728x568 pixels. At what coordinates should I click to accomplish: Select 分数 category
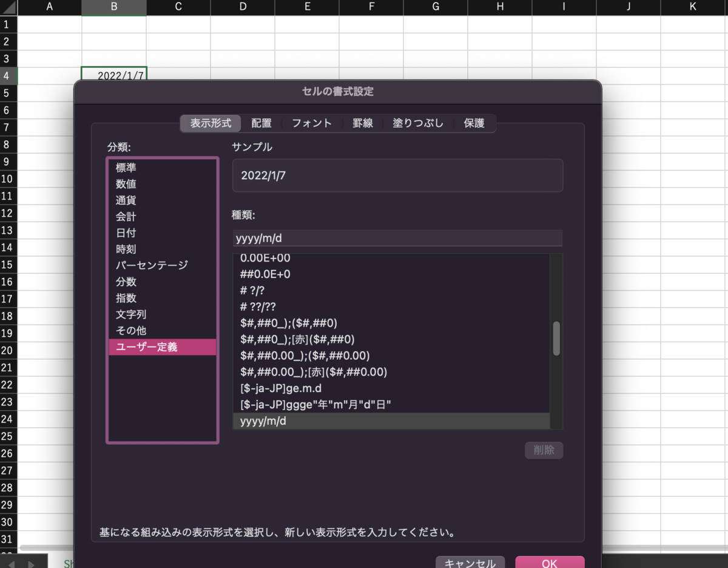162,282
